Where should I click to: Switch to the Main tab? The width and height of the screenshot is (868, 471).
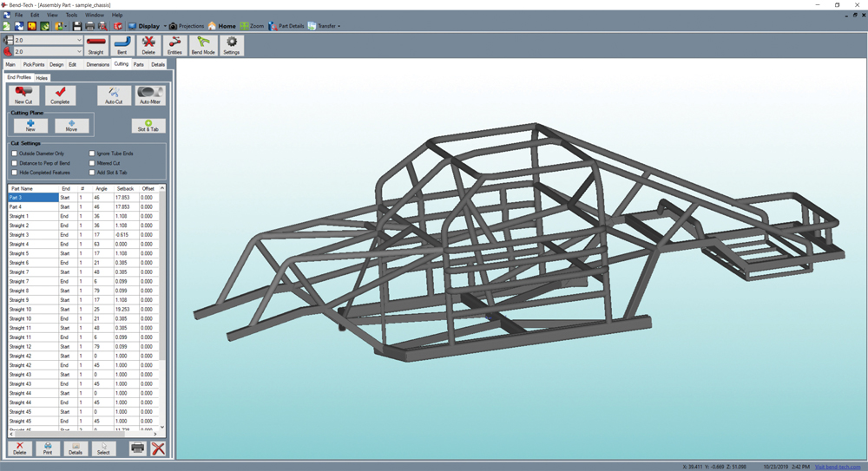pyautogui.click(x=10, y=64)
